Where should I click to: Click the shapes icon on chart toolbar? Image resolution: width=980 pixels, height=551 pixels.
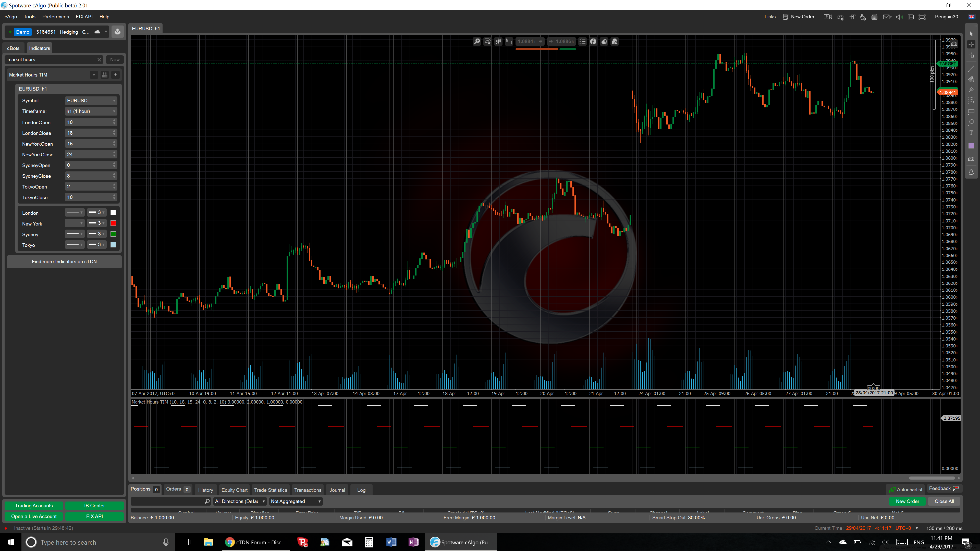tap(615, 41)
